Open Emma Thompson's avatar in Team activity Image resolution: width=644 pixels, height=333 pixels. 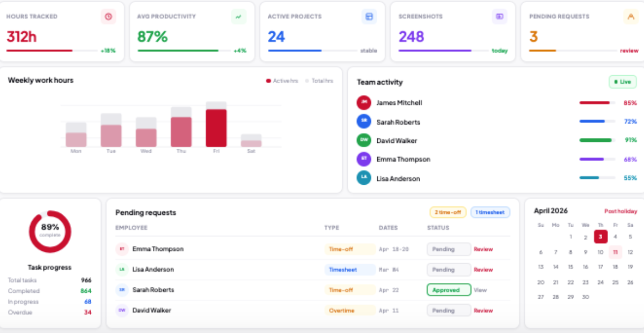(x=364, y=159)
